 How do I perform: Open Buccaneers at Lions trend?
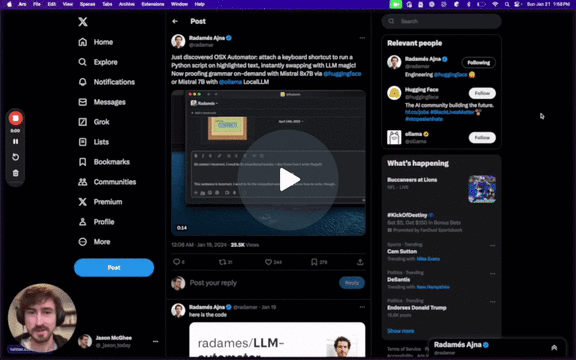coord(412,180)
